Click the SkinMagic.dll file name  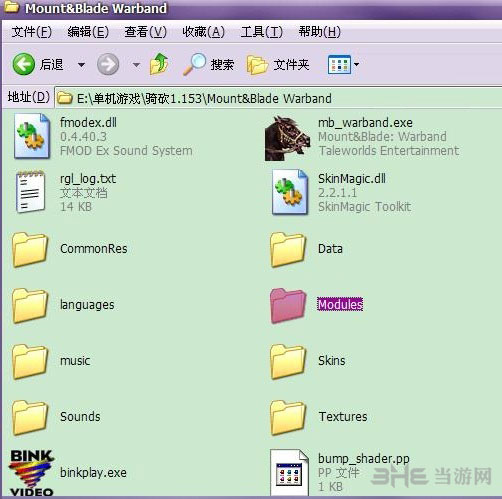pyautogui.click(x=352, y=179)
